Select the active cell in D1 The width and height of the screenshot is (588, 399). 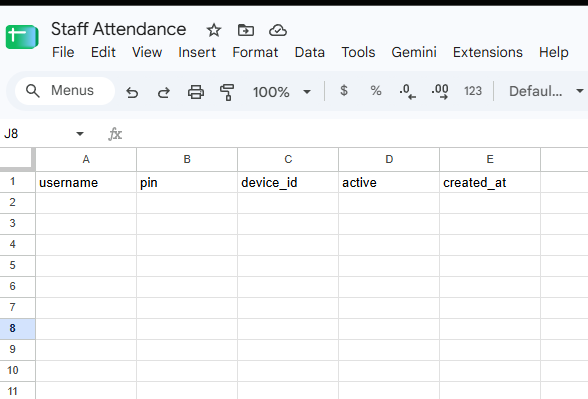pos(389,182)
